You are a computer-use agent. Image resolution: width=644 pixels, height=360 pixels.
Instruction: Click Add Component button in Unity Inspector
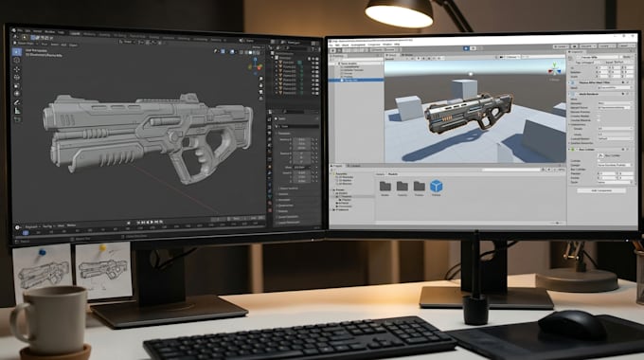point(601,190)
